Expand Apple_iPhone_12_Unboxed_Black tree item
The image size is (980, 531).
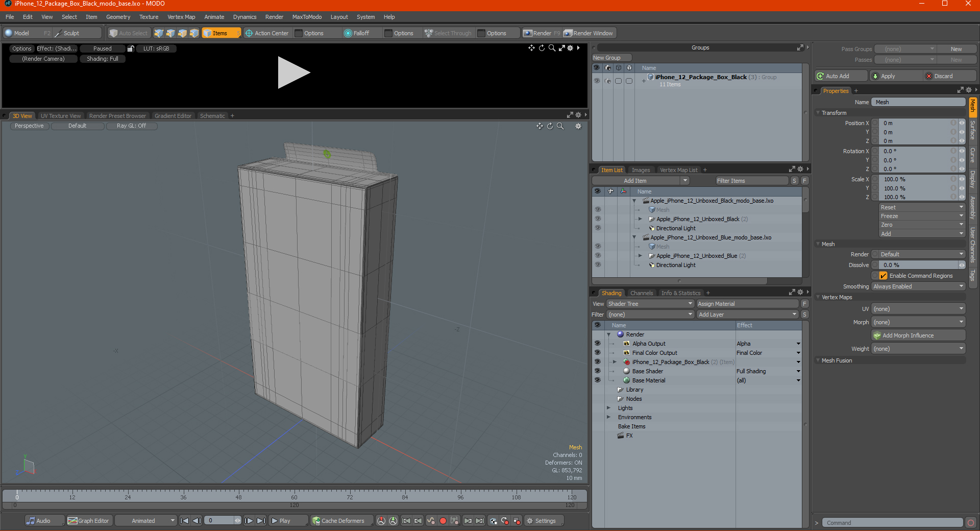(x=640, y=219)
